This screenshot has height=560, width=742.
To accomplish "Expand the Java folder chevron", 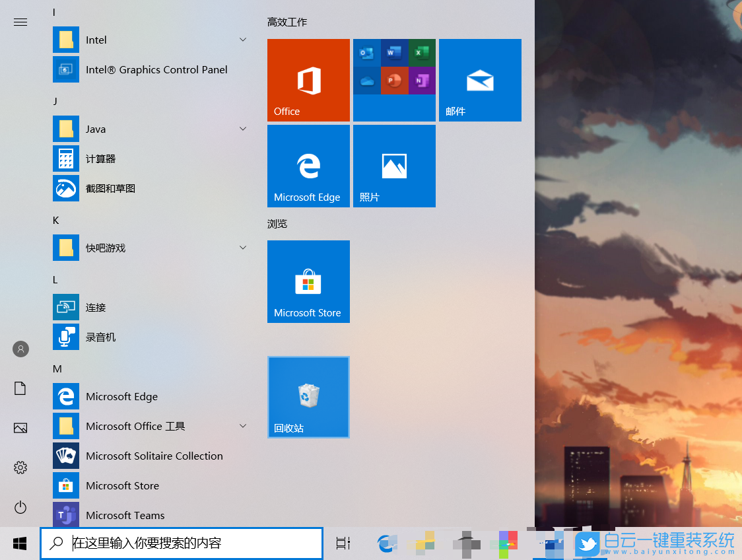I will click(x=243, y=129).
